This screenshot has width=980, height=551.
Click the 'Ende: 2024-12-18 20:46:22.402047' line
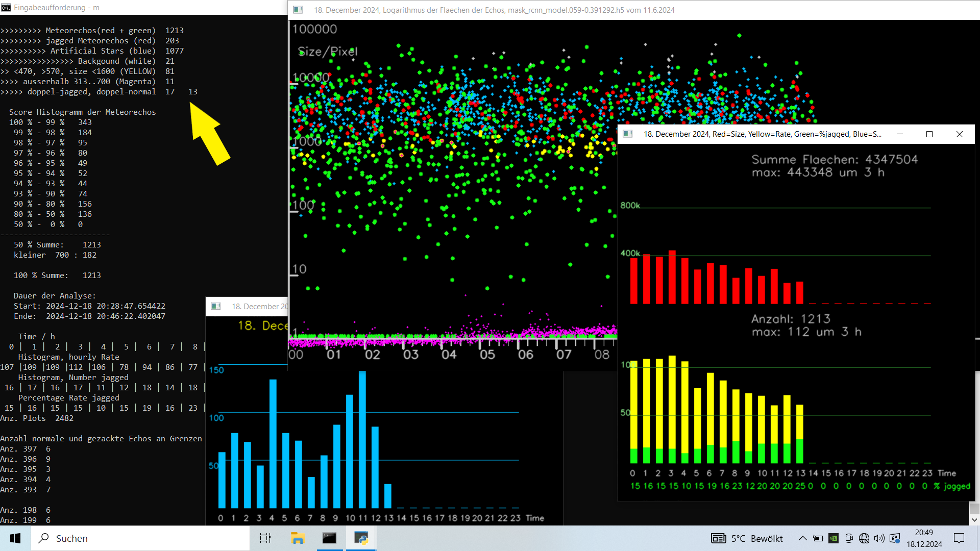click(x=89, y=316)
